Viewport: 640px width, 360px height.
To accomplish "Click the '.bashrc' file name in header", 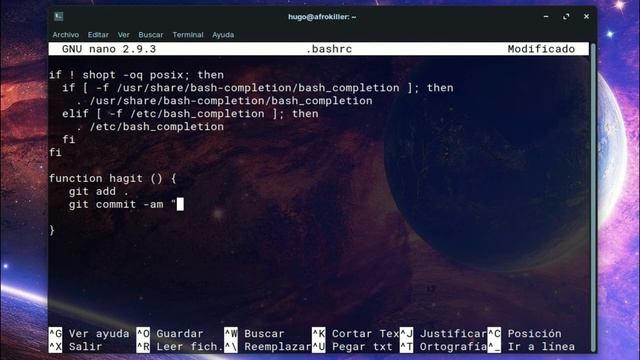I will coord(329,49).
